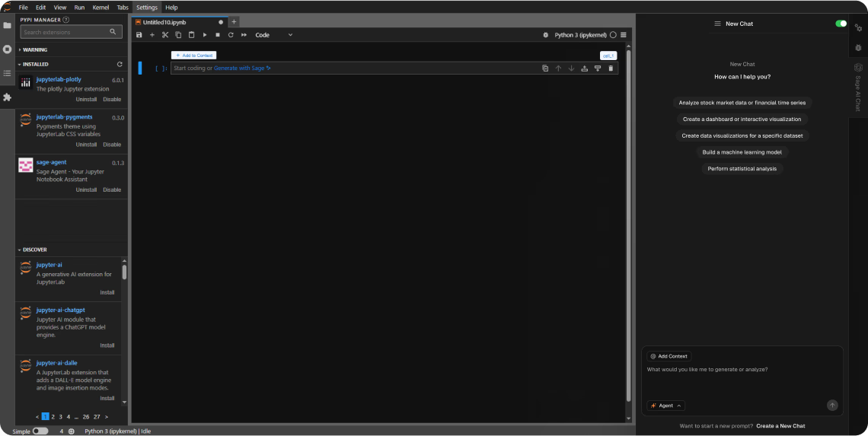This screenshot has height=436, width=868.
Task: Click the Generate with Sage link
Action: point(241,68)
